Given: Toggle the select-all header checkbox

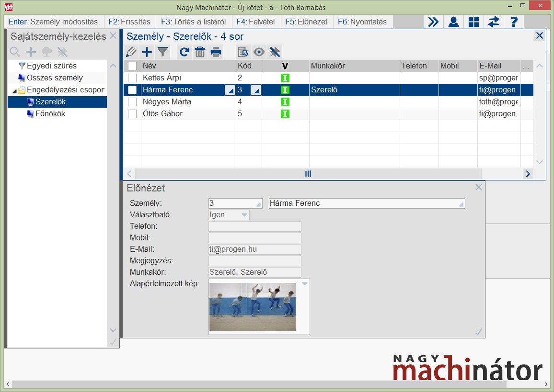Looking at the screenshot, I should (x=132, y=66).
